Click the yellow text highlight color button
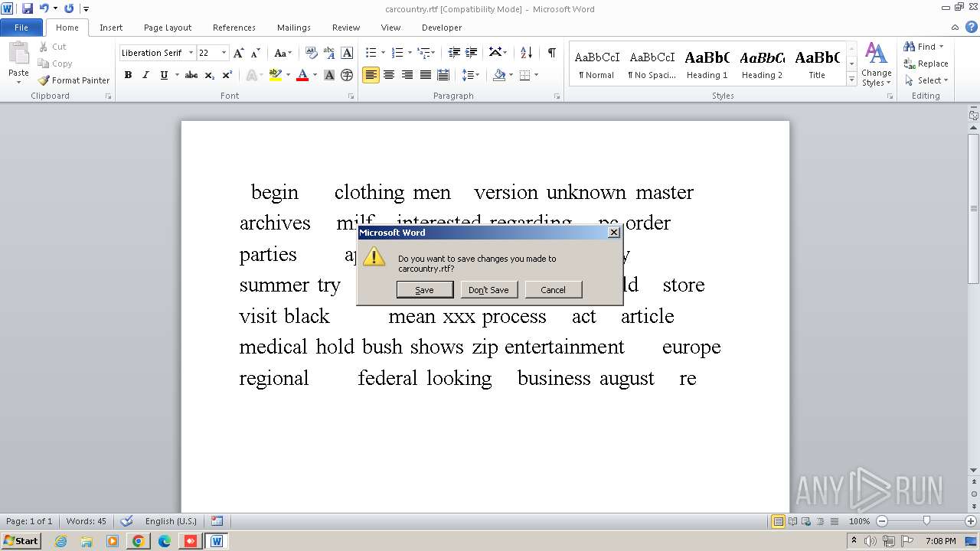Viewport: 980px width, 551px height. (276, 75)
